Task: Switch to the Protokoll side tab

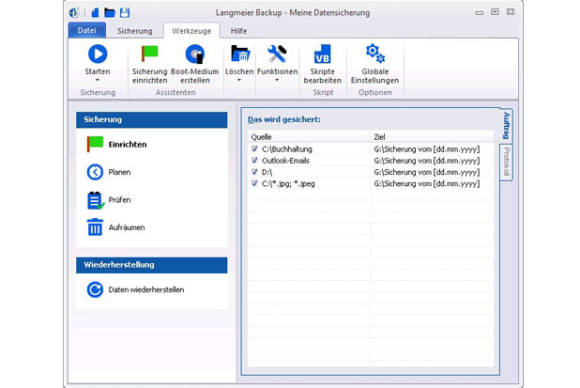Action: click(506, 162)
